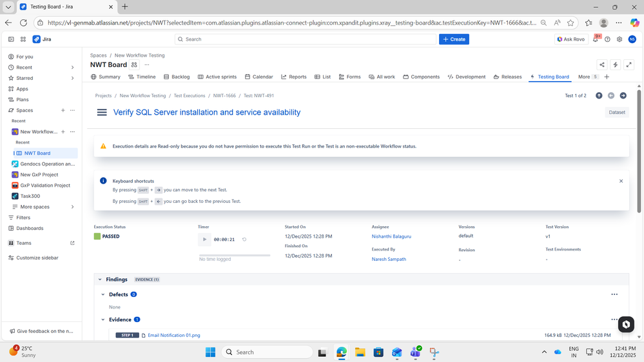Viewport: 644px width, 362px height.
Task: Open more options beside New Workflow space
Action: tap(72, 132)
